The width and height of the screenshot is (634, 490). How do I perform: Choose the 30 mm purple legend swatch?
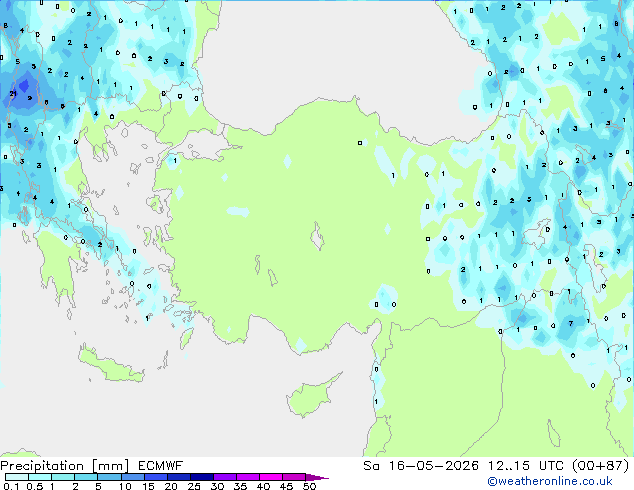click(224, 477)
